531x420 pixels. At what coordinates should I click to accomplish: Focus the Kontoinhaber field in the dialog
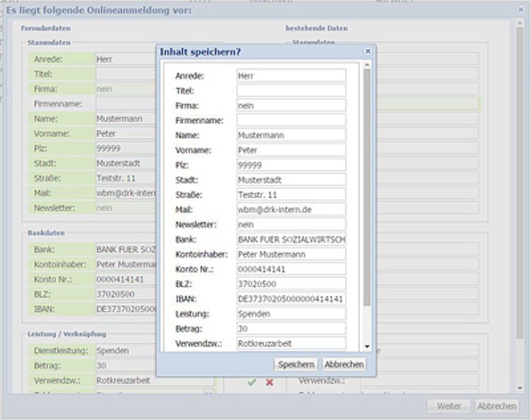coord(291,254)
